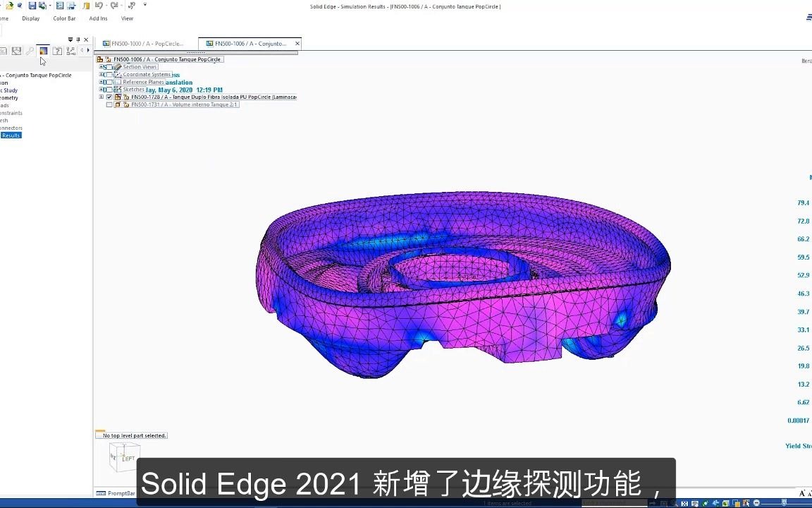The width and height of the screenshot is (812, 508).
Task: Click the Undo icon in the Quick Access toolbar
Action: click(99, 6)
